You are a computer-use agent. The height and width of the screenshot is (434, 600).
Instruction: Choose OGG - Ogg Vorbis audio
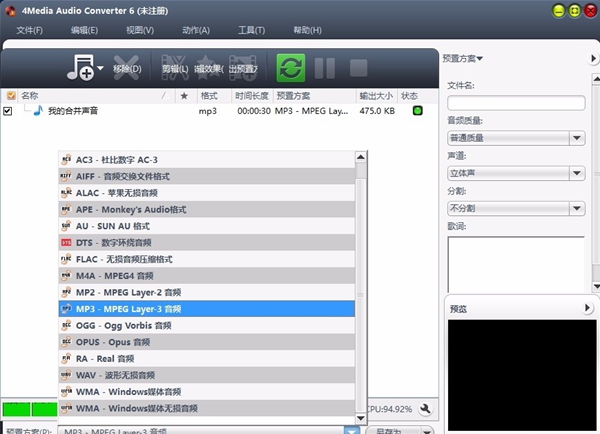207,325
